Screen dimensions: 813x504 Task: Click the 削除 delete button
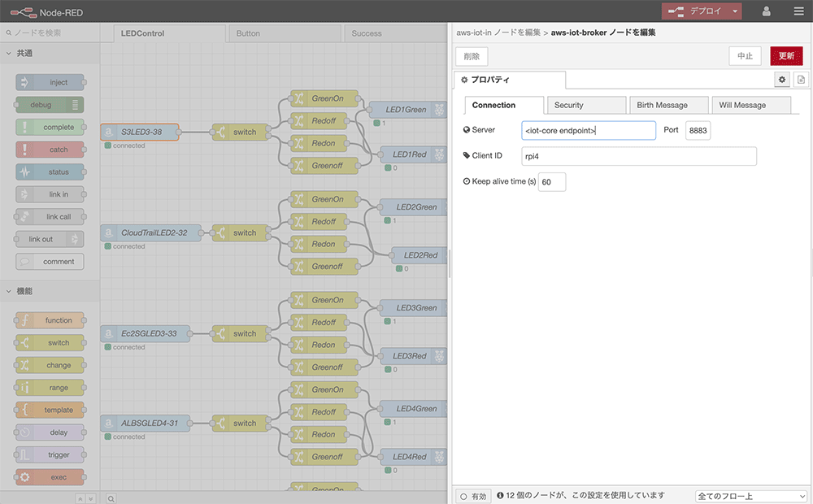472,56
